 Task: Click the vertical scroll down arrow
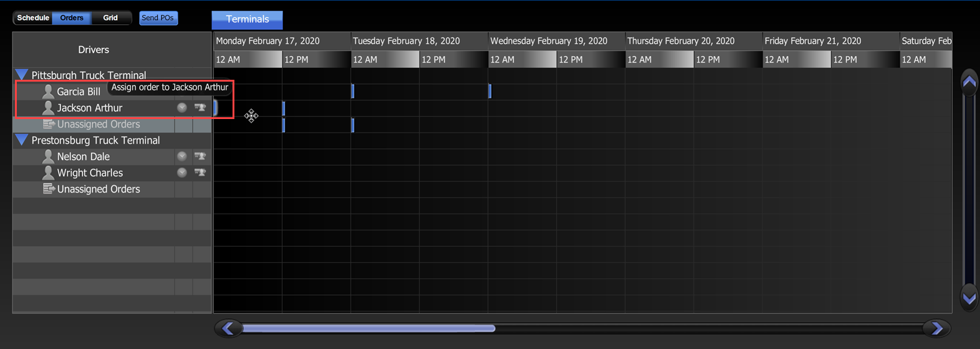pyautogui.click(x=969, y=297)
